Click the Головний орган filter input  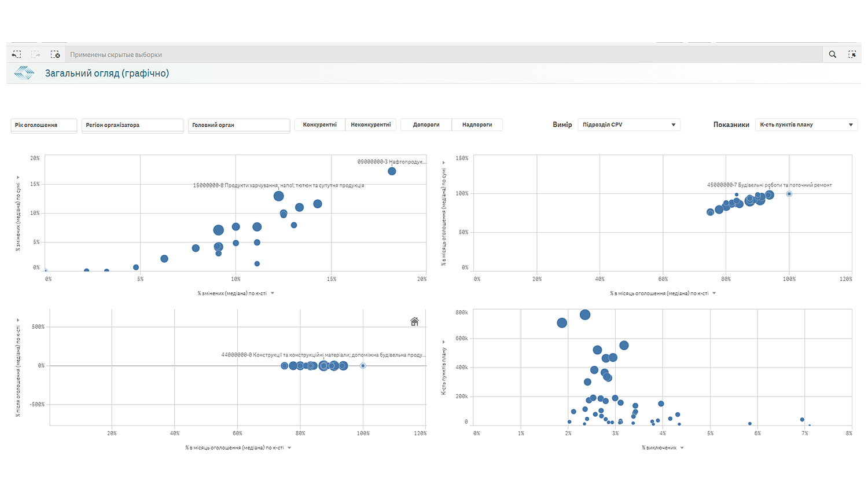(x=238, y=125)
